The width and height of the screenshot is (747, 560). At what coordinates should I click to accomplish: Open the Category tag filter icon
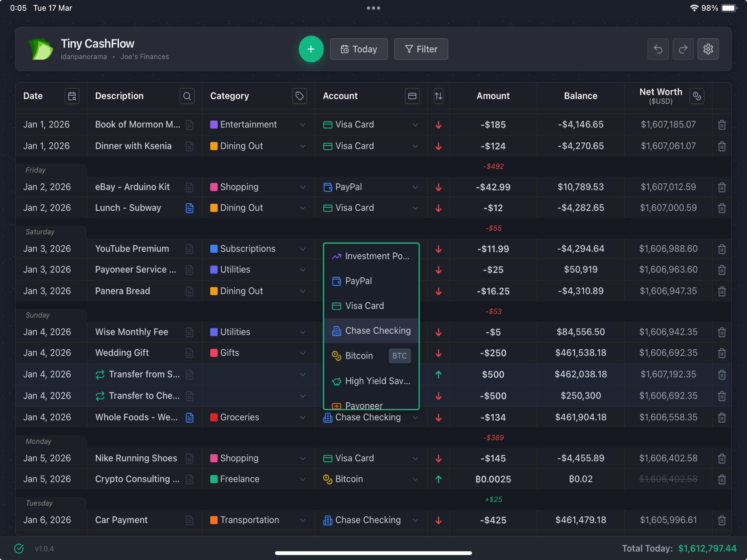coord(299,96)
